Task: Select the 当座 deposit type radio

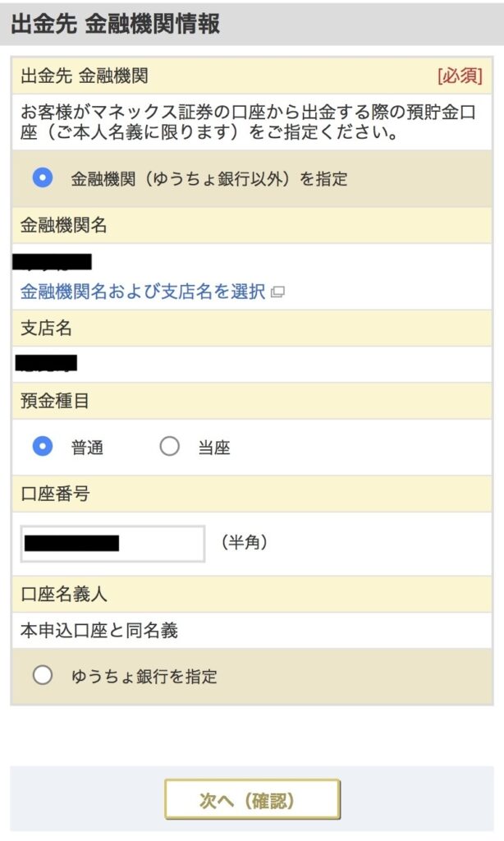Action: point(169,447)
